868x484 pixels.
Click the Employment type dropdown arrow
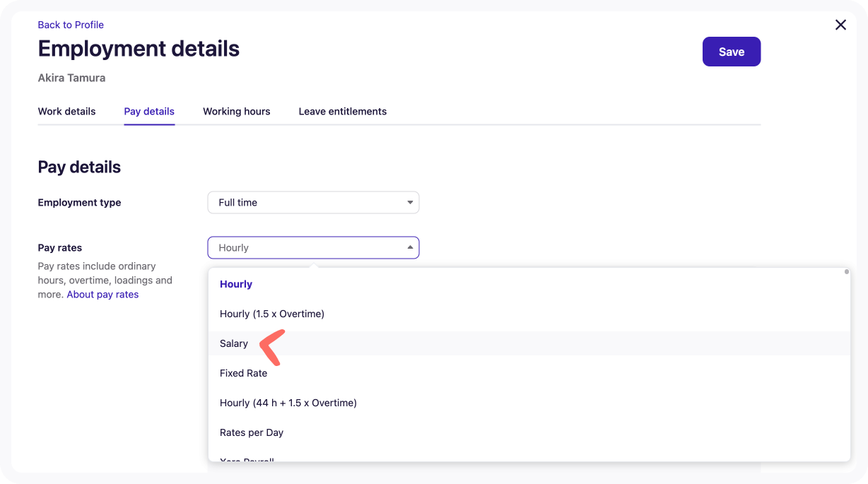[410, 203]
